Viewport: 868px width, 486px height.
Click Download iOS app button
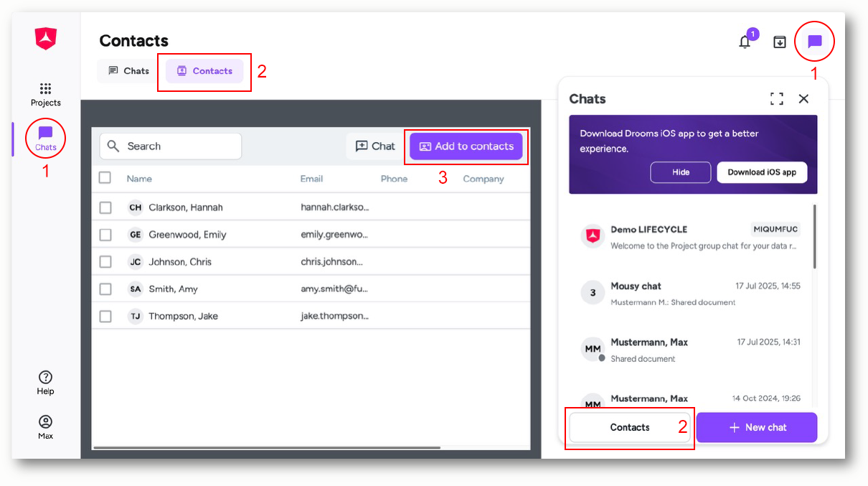click(762, 172)
